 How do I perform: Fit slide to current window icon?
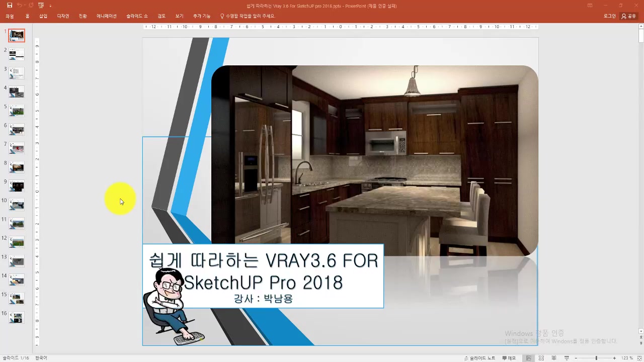click(x=639, y=358)
